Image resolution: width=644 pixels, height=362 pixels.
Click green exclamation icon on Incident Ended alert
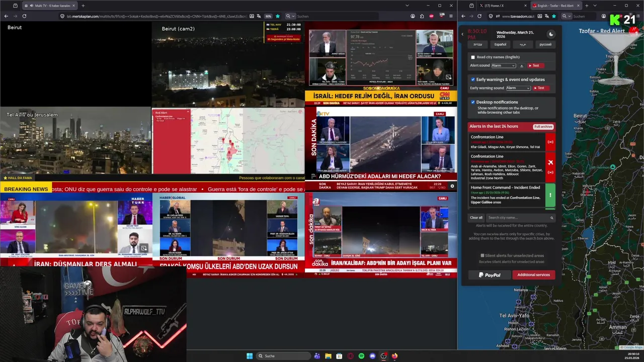point(550,195)
